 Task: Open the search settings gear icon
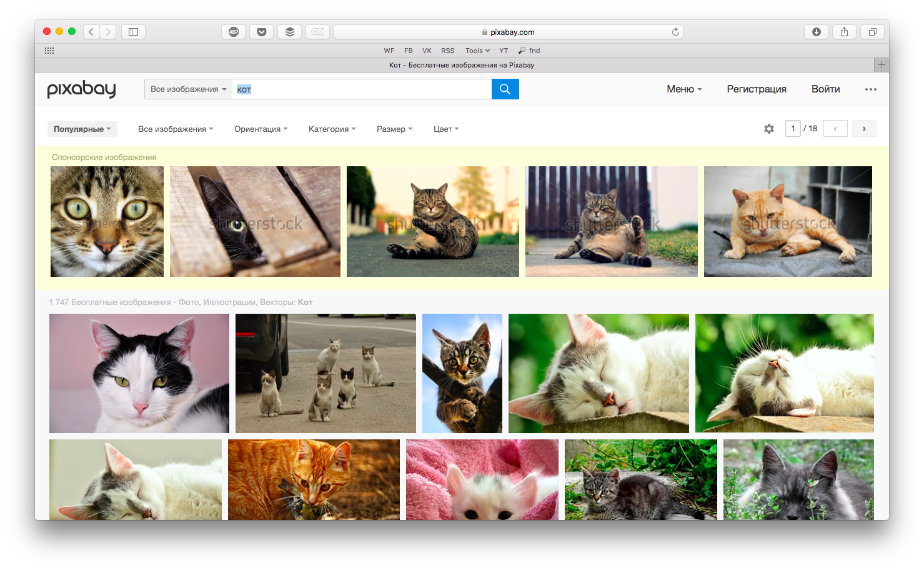[x=768, y=129]
